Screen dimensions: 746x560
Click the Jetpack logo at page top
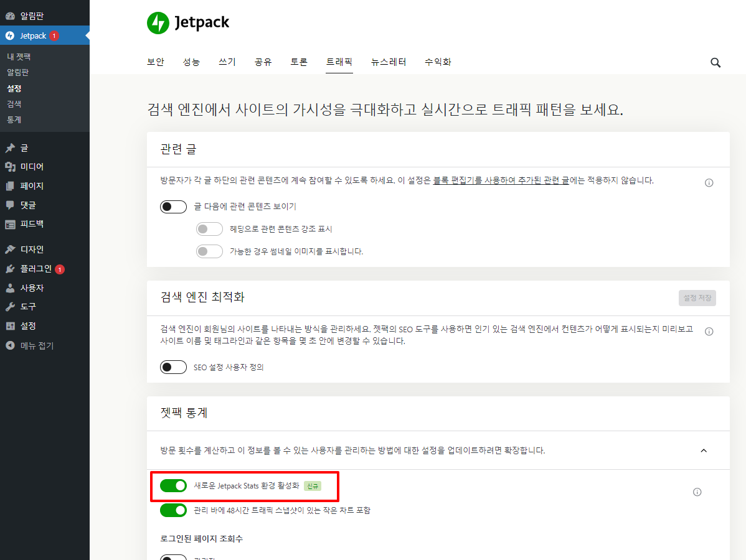point(189,23)
